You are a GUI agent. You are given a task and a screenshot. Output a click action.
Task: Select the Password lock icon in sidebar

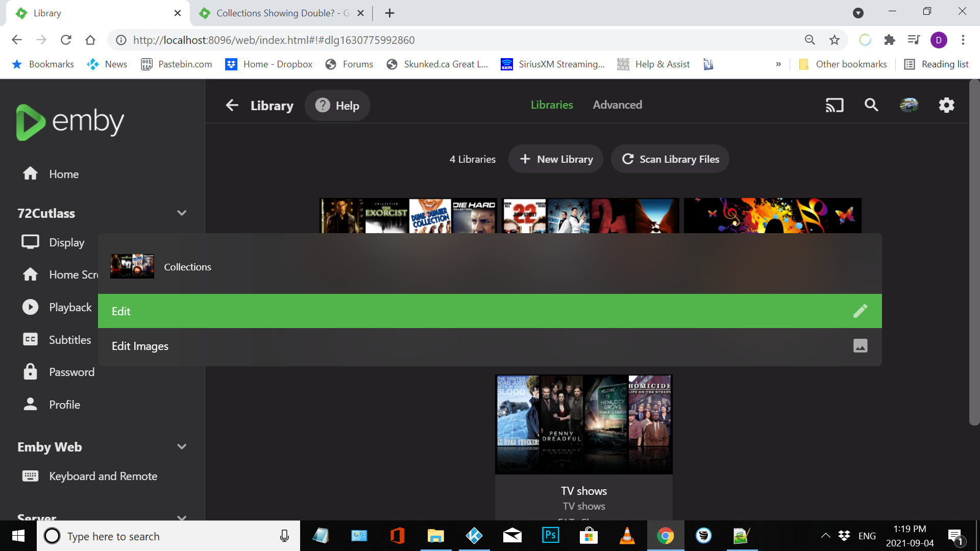point(30,371)
